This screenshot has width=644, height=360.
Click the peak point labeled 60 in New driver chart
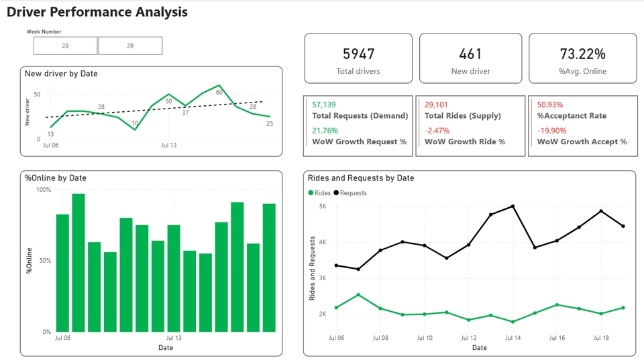(219, 86)
